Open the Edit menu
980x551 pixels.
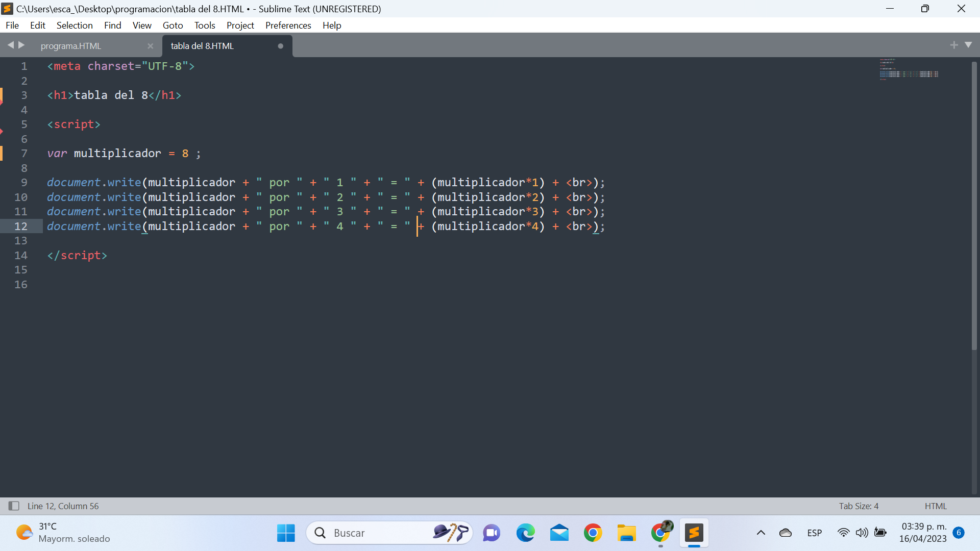(x=38, y=26)
